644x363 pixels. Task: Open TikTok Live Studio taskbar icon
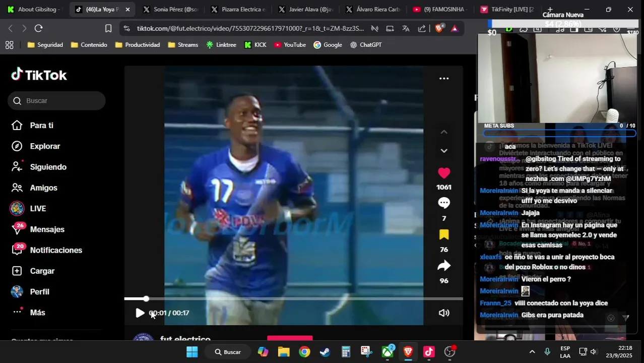[x=429, y=352]
